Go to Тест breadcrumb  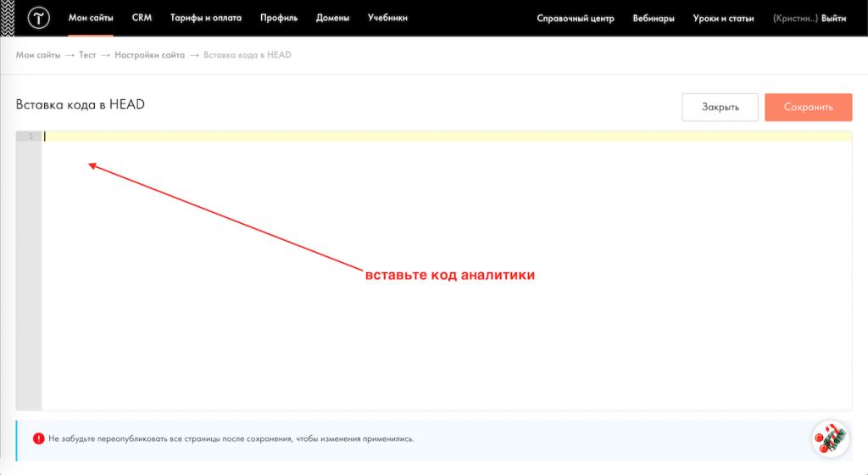click(x=87, y=55)
